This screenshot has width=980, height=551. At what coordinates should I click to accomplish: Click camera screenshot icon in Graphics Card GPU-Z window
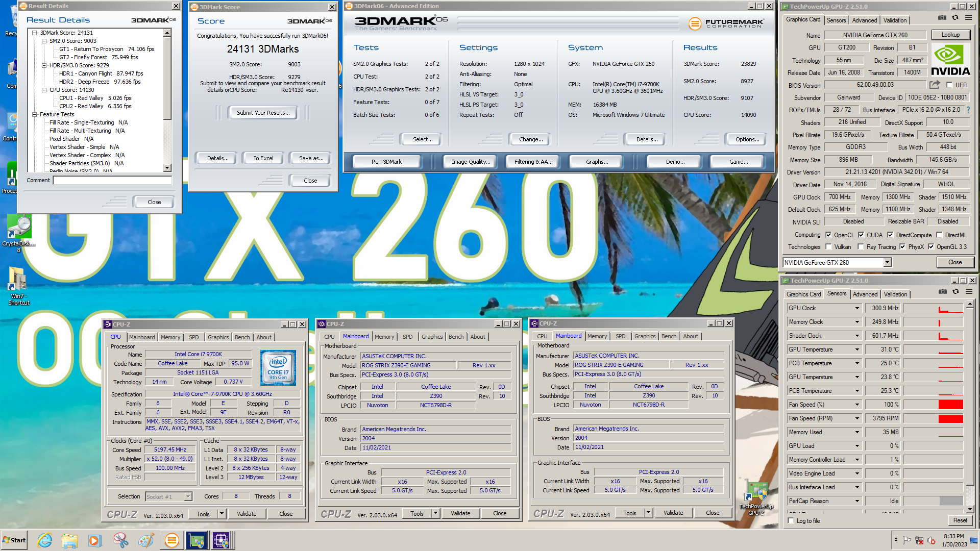tap(942, 18)
